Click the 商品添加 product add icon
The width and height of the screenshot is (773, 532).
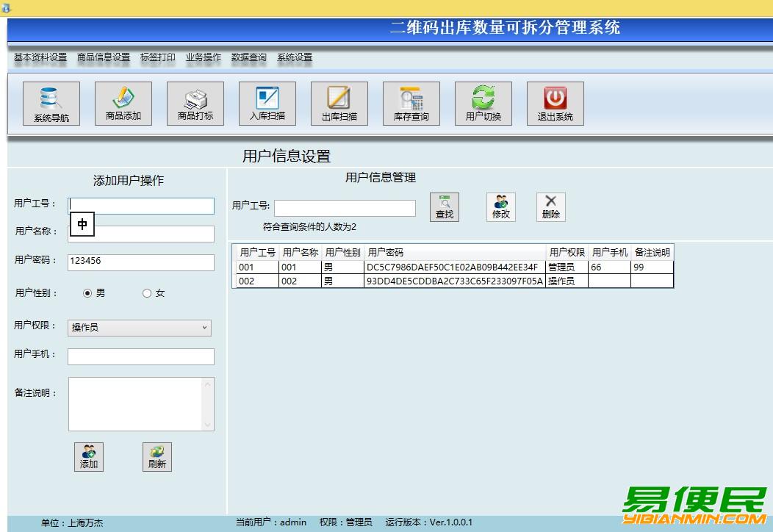coord(123,104)
